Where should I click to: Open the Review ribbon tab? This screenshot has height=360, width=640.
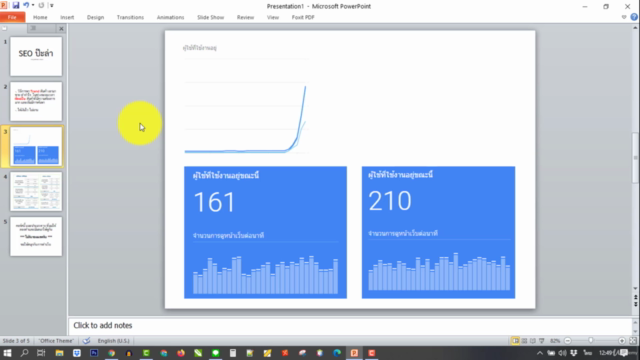tap(245, 17)
